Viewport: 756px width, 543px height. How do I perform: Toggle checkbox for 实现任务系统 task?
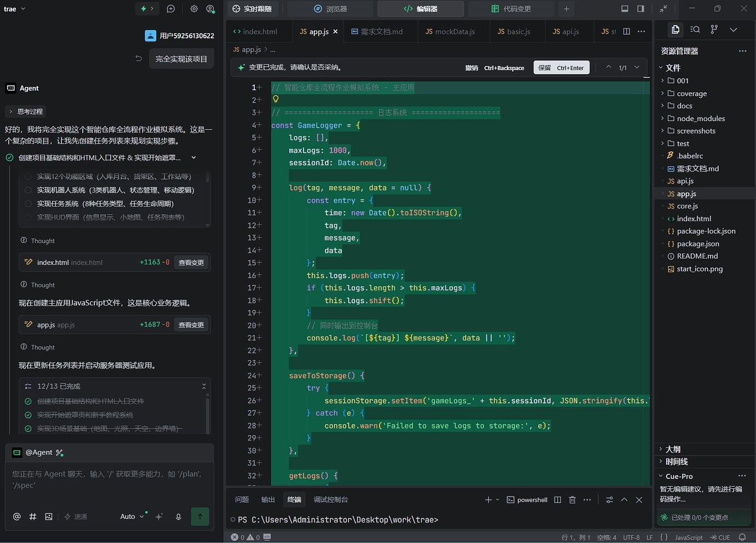pos(28,204)
